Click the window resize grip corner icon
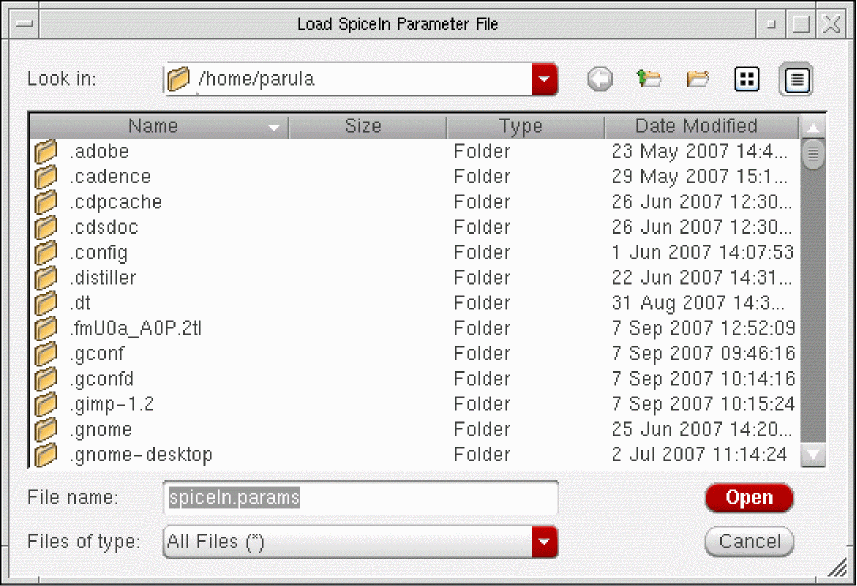Screen dimensions: 857x586 tap(837, 568)
